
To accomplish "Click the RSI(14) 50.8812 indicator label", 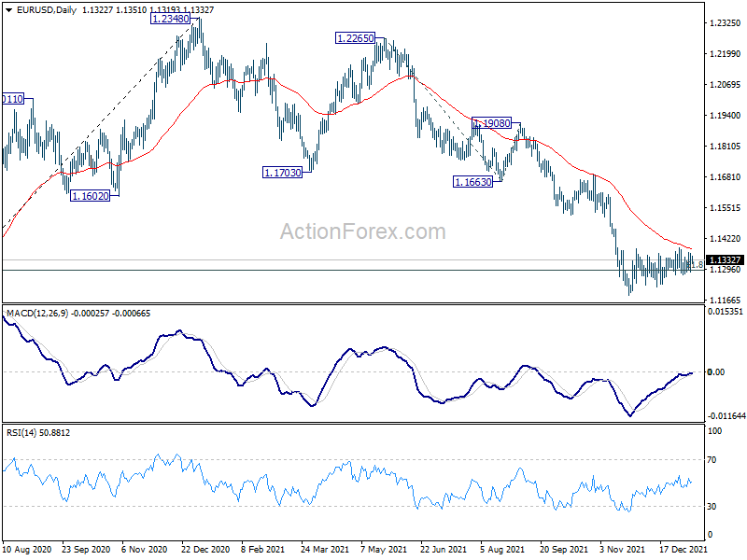I will point(38,433).
